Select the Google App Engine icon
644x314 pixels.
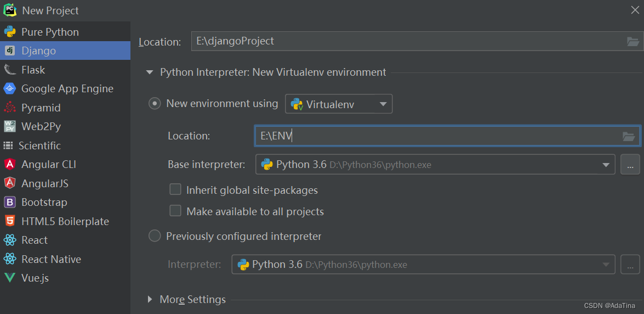click(x=10, y=88)
